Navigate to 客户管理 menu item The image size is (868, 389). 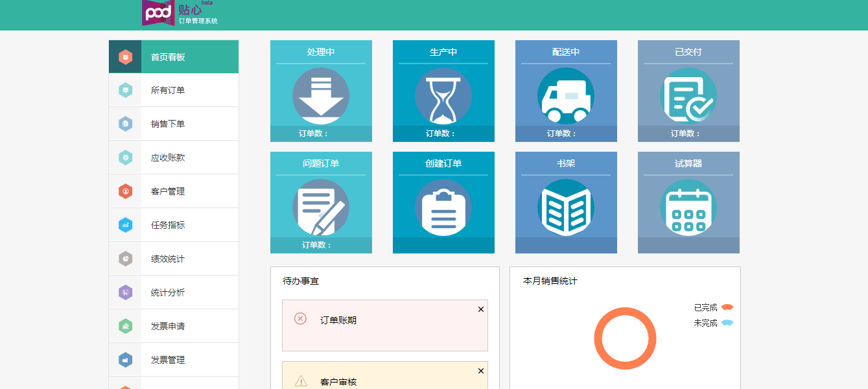[168, 192]
